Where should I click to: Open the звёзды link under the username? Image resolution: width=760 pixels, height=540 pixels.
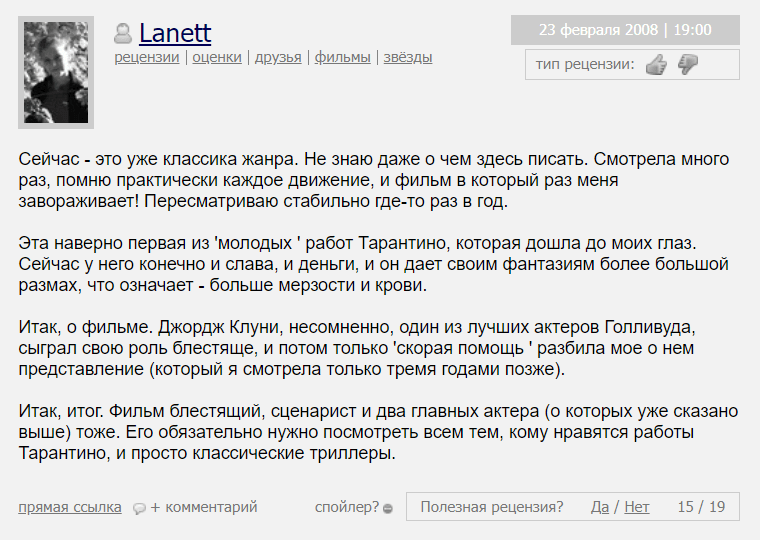point(408,57)
